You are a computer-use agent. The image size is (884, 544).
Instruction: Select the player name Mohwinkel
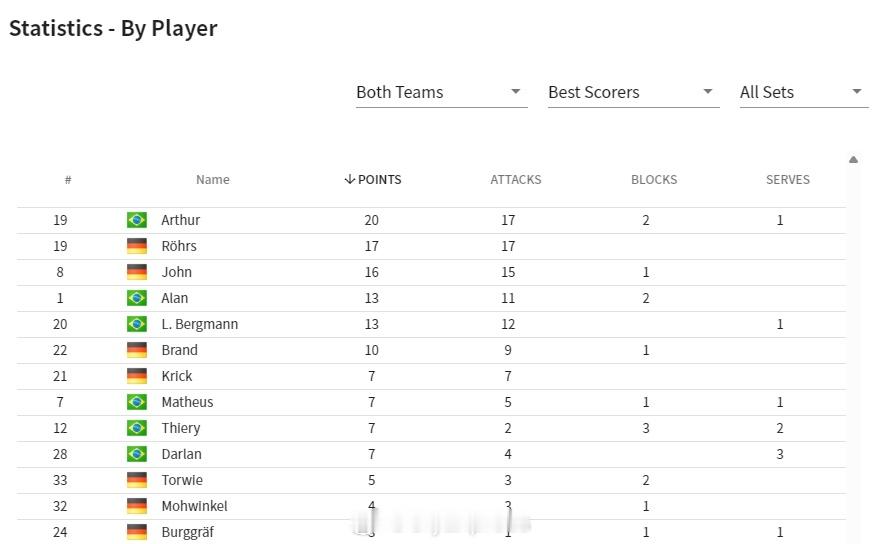click(195, 506)
